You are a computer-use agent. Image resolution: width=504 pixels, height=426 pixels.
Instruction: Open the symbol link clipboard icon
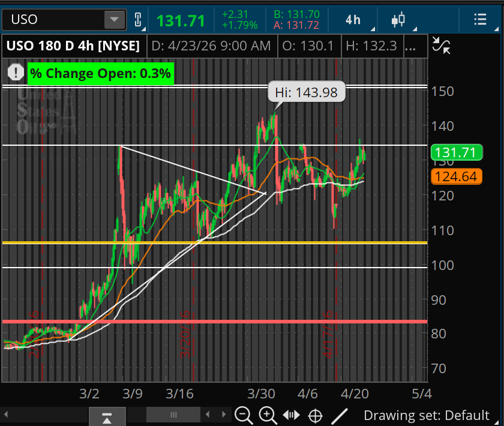pyautogui.click(x=138, y=20)
